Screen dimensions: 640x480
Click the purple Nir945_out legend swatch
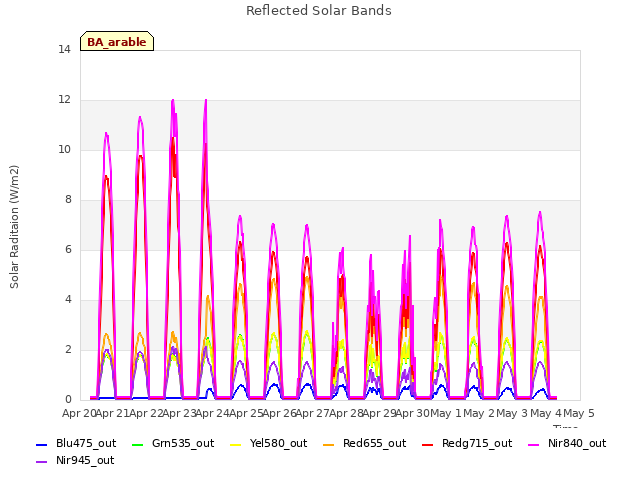click(x=42, y=461)
